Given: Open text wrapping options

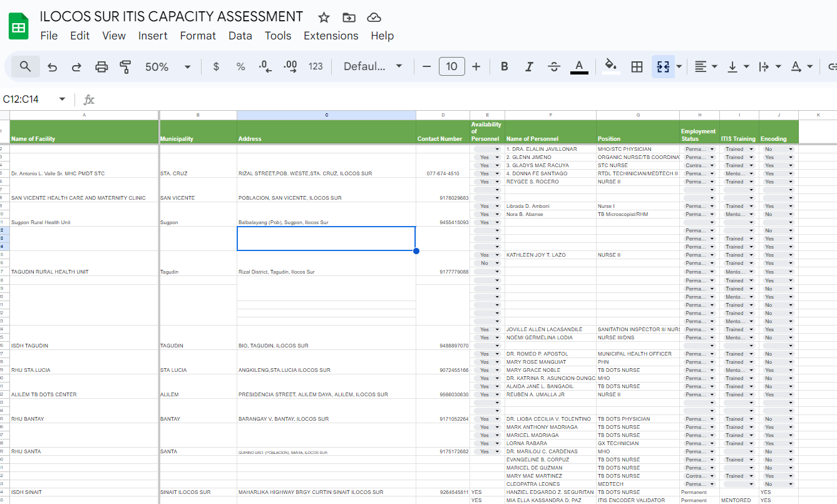Looking at the screenshot, I should [769, 66].
